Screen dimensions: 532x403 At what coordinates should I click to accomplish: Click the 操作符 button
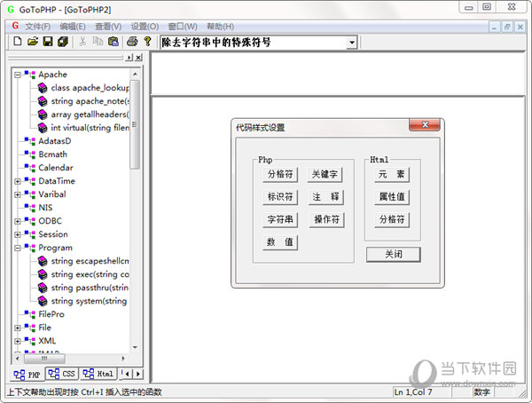[326, 219]
